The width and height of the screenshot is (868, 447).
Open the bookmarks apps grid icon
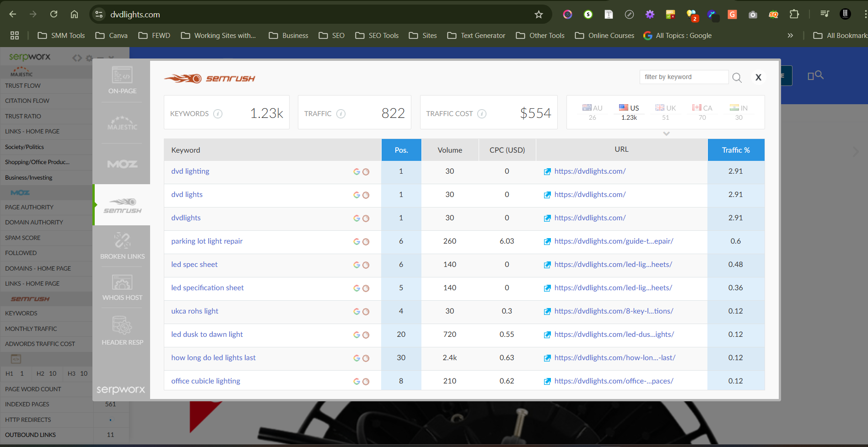click(15, 35)
